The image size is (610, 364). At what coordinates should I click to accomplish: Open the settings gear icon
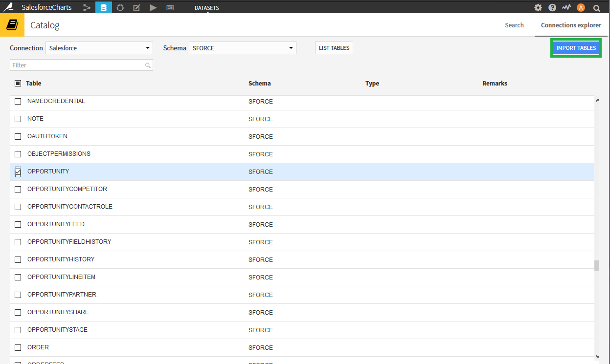pos(538,7)
